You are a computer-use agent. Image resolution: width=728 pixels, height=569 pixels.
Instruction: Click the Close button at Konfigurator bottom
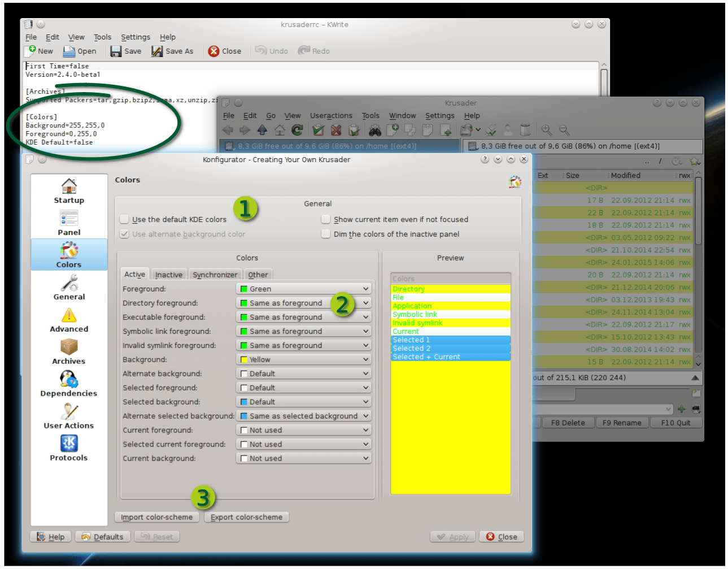tap(502, 537)
